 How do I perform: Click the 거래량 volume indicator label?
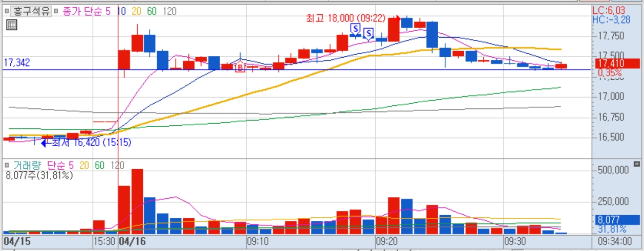coord(27,166)
